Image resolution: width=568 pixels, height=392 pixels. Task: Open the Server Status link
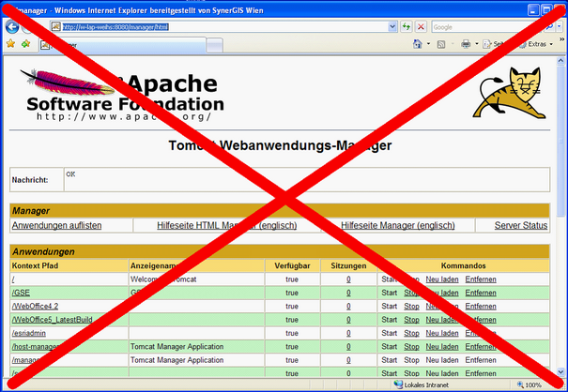521,226
